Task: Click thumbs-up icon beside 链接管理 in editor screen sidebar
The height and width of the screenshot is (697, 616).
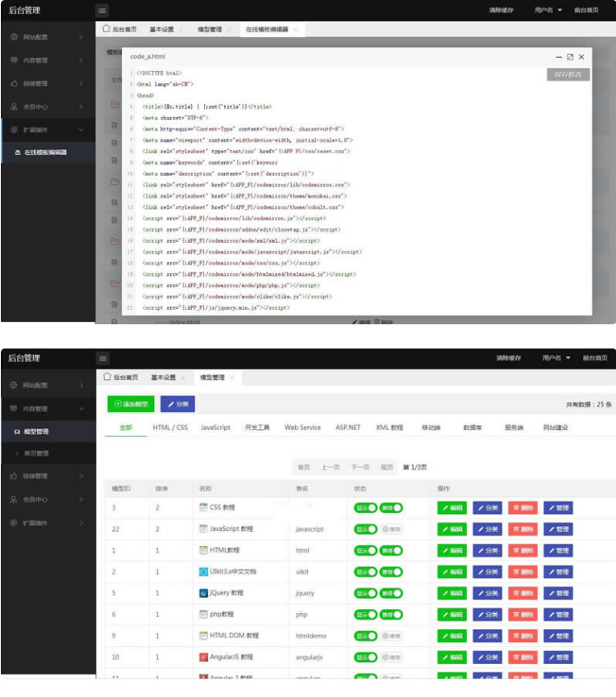Action: coord(15,83)
